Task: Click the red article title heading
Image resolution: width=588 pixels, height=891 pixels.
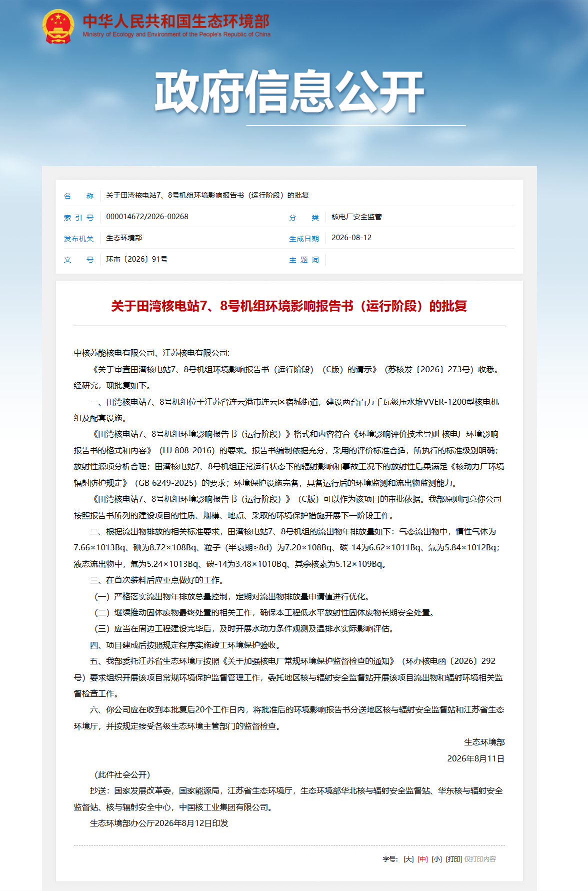Action: pyautogui.click(x=289, y=306)
